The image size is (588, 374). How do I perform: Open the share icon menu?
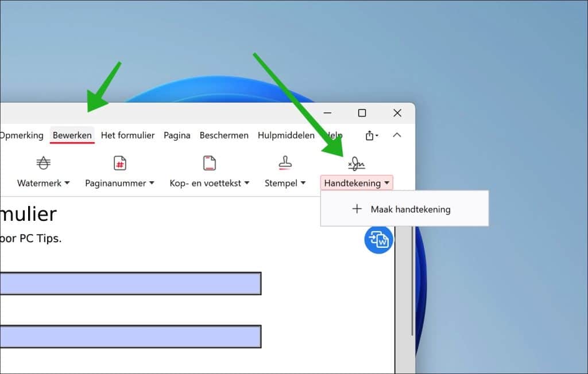click(372, 135)
